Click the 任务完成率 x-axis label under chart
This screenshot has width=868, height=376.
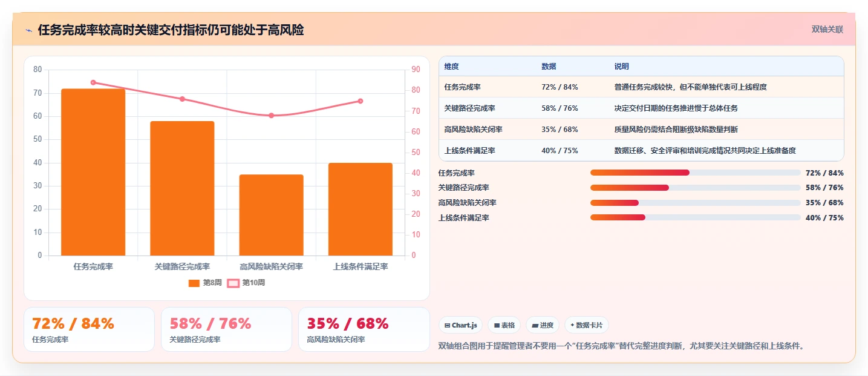(93, 266)
